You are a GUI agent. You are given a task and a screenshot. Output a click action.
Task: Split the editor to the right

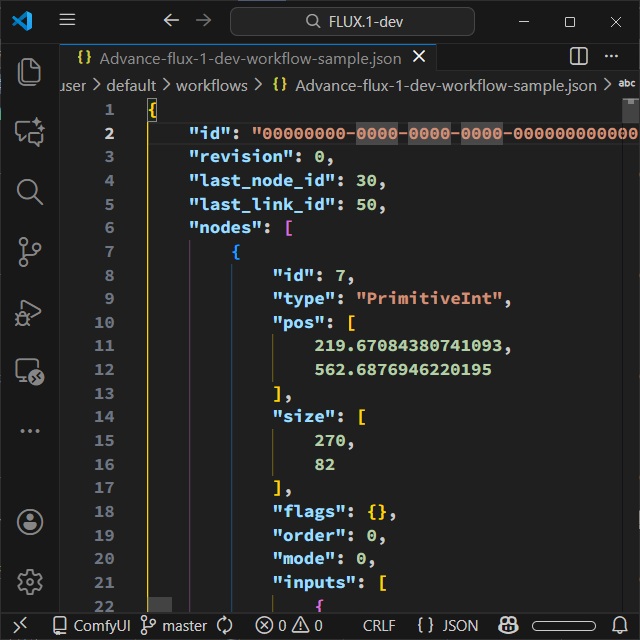tap(579, 57)
